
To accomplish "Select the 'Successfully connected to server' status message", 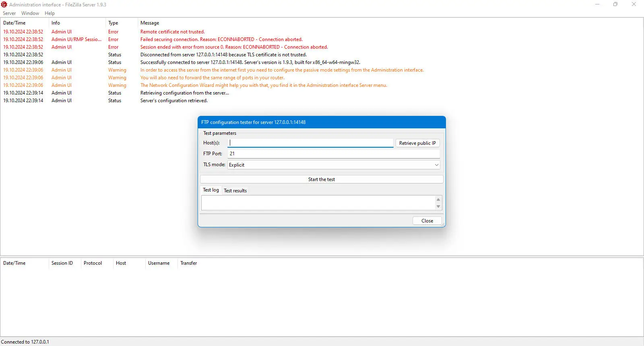I will coord(250,62).
